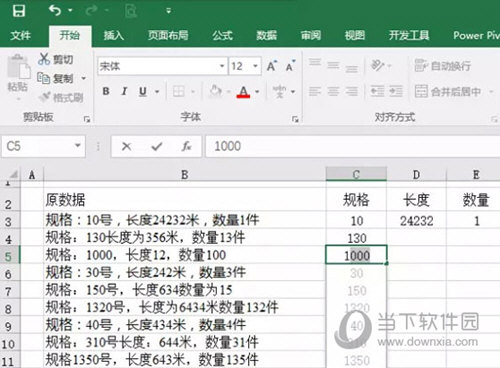This screenshot has height=368, width=500.
Task: Click the Save icon in quick access toolbar
Action: pyautogui.click(x=19, y=11)
